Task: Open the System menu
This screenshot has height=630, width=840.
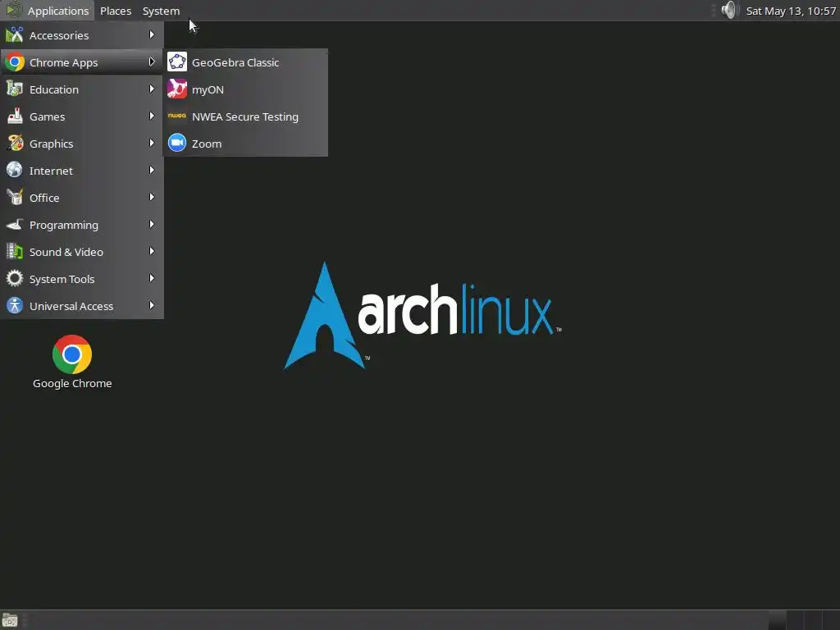Action: point(161,11)
